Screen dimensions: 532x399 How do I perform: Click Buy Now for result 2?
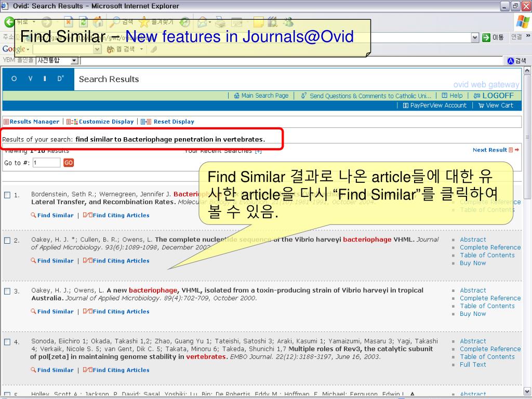tap(473, 263)
